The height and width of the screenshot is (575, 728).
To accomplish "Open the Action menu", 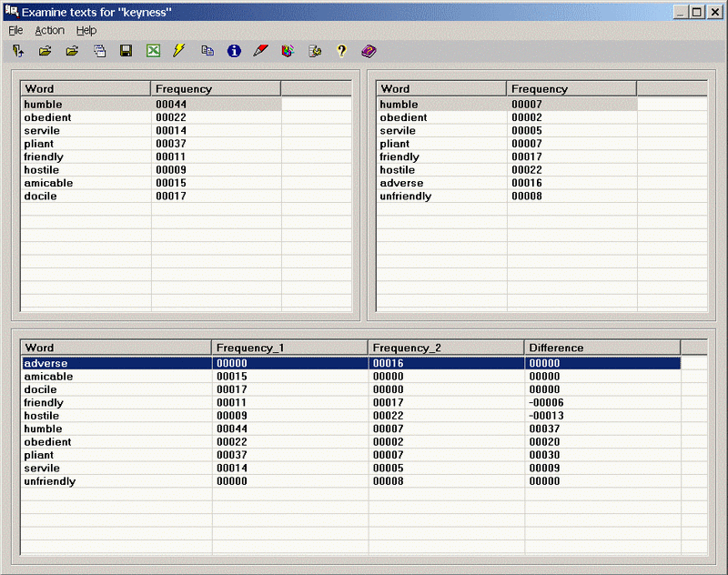I will coord(49,30).
